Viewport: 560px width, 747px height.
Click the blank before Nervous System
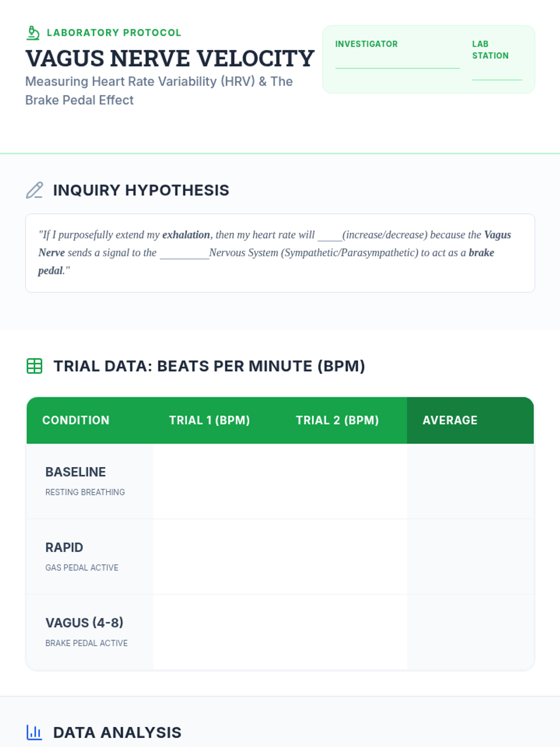[184, 254]
